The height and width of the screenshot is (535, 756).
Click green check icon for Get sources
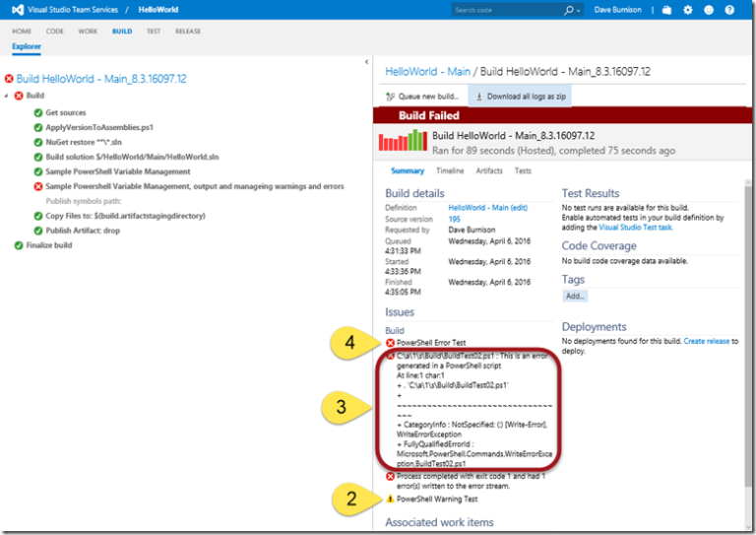pyautogui.click(x=38, y=113)
